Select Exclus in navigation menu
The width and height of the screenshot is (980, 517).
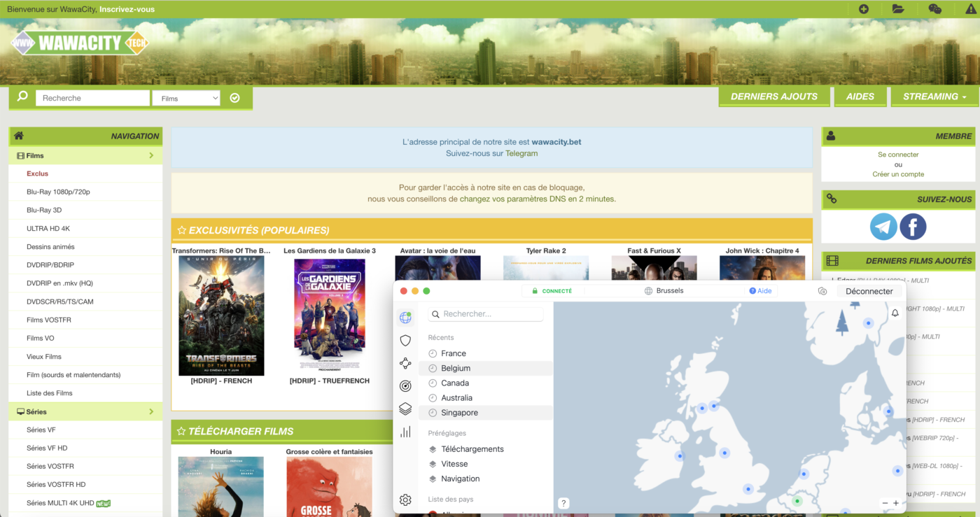pyautogui.click(x=37, y=173)
